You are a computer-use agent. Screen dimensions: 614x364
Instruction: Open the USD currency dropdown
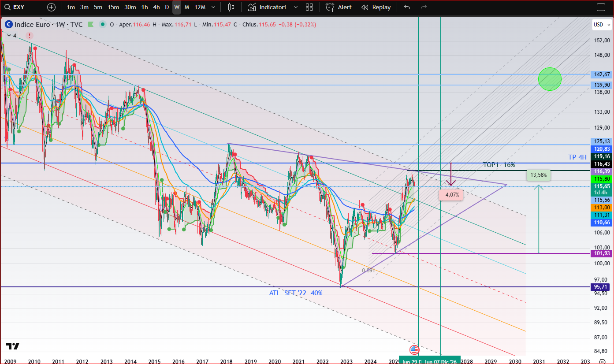click(x=600, y=25)
